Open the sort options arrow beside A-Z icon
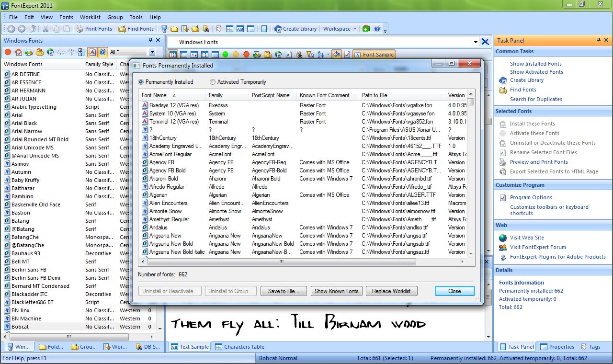Screen dimensions: 613x364 click(328, 55)
